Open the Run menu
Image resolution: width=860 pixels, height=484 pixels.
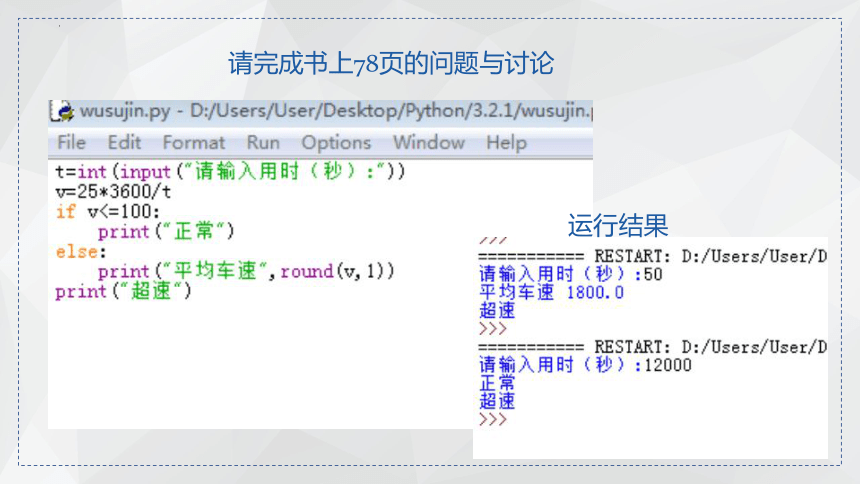(x=263, y=143)
